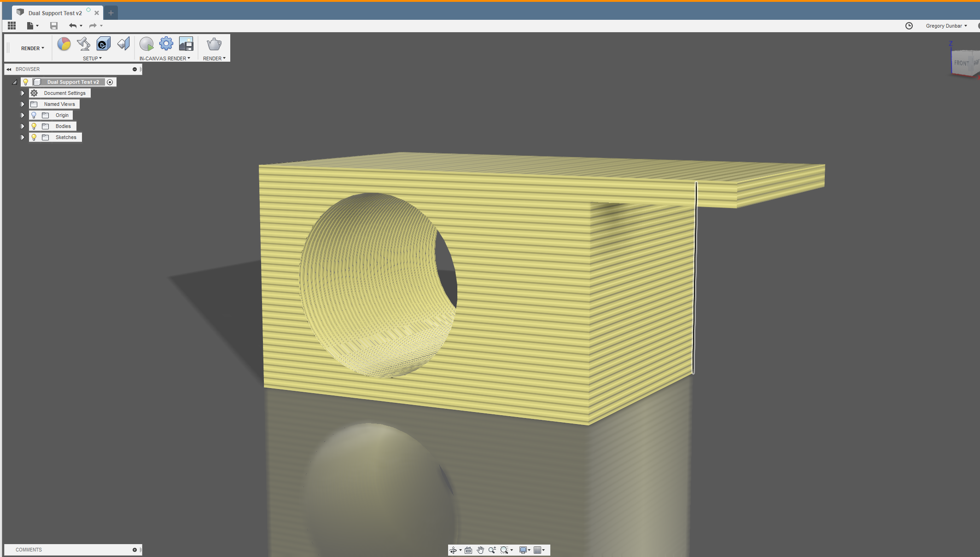Open In-Canvas Render Settings gear
The height and width of the screenshot is (557, 980).
tap(166, 44)
